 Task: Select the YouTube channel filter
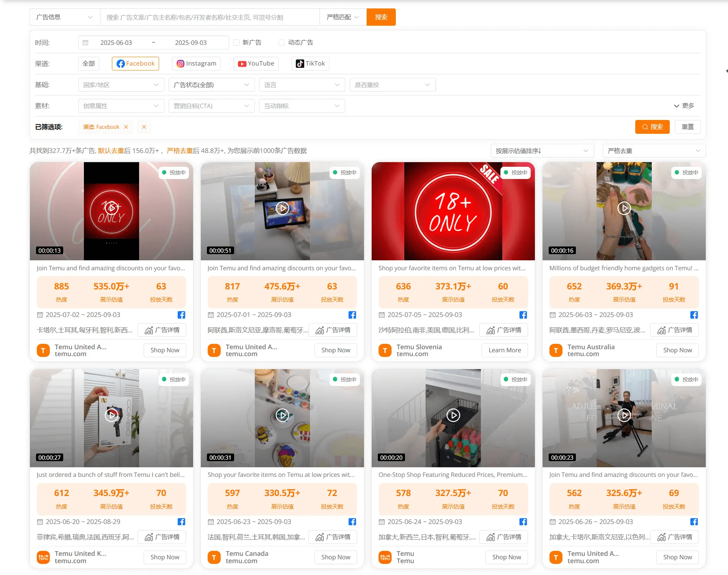(256, 64)
